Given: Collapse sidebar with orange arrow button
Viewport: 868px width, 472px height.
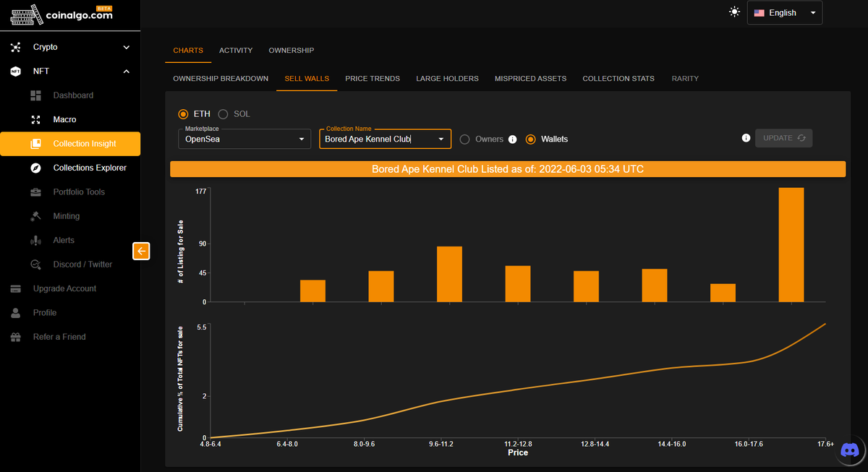Looking at the screenshot, I should (x=141, y=251).
